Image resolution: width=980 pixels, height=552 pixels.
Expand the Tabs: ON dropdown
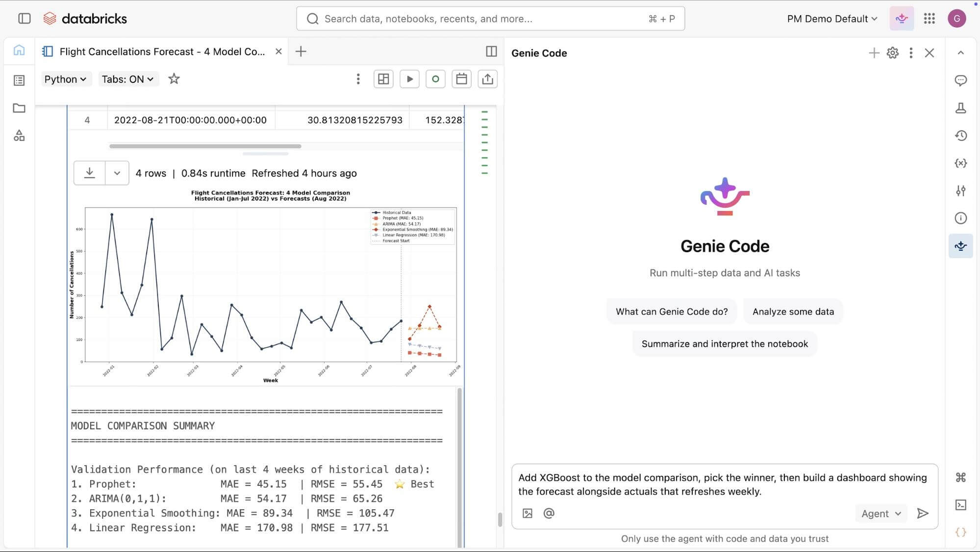[x=127, y=79]
